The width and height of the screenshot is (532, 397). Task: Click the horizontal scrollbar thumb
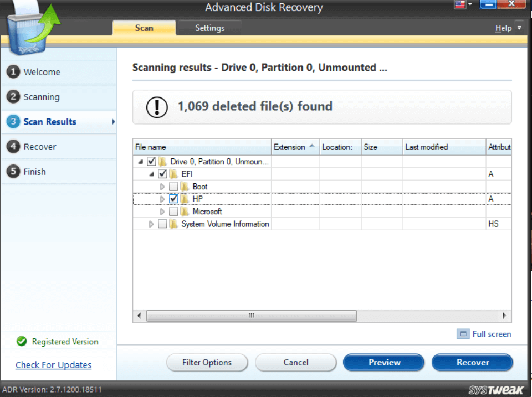click(251, 316)
